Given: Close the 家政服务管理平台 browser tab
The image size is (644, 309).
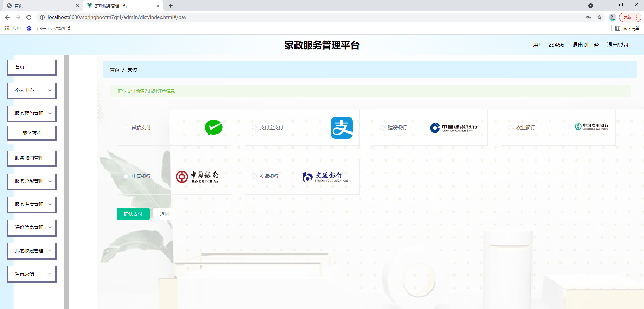Looking at the screenshot, I should pos(158,6).
